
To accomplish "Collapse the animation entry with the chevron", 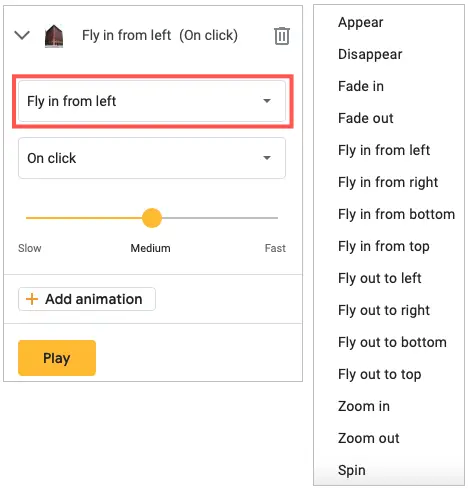I will pos(22,35).
